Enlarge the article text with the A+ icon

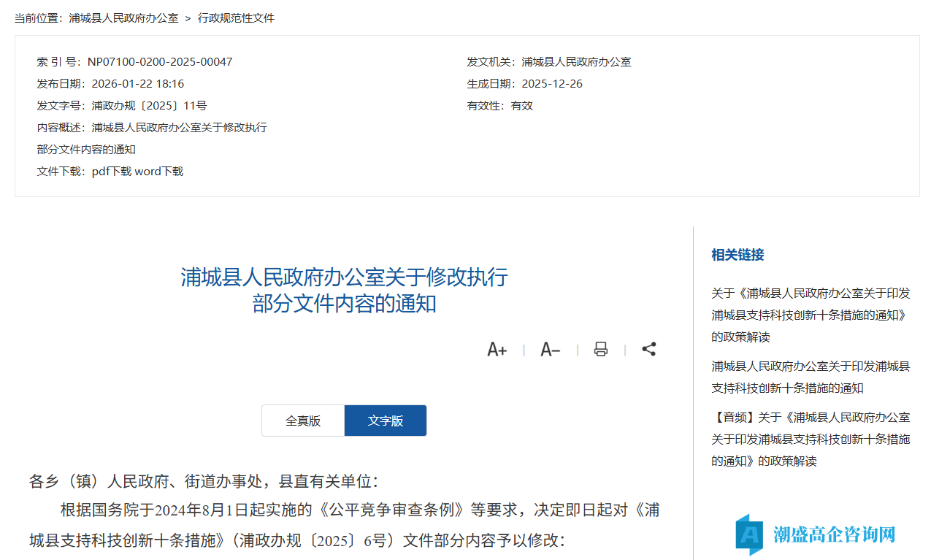[497, 349]
